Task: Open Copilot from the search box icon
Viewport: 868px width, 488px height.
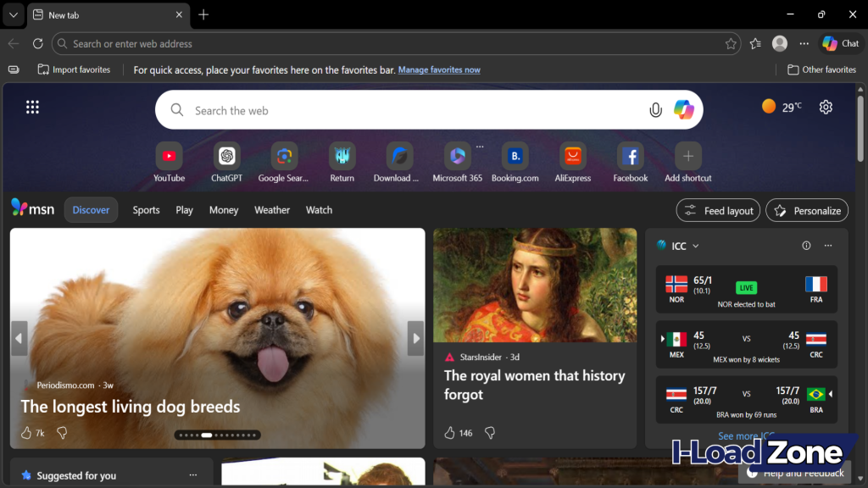Action: click(683, 109)
